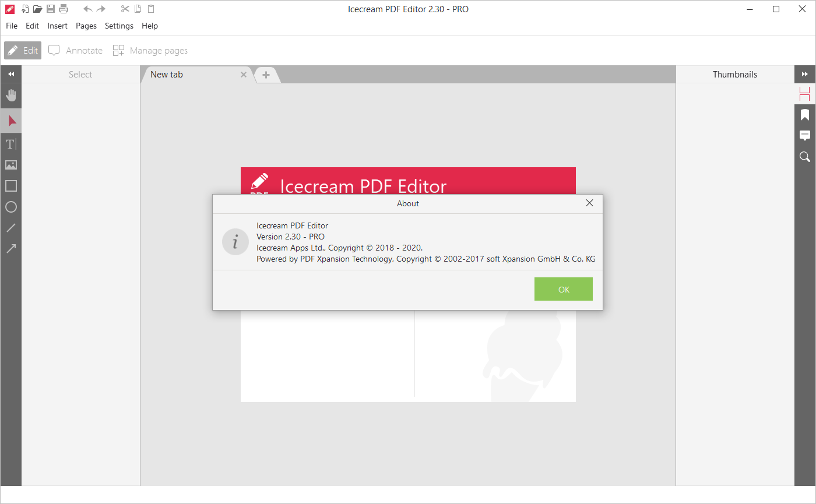The width and height of the screenshot is (816, 504).
Task: Select the Text editing tool
Action: point(11,144)
